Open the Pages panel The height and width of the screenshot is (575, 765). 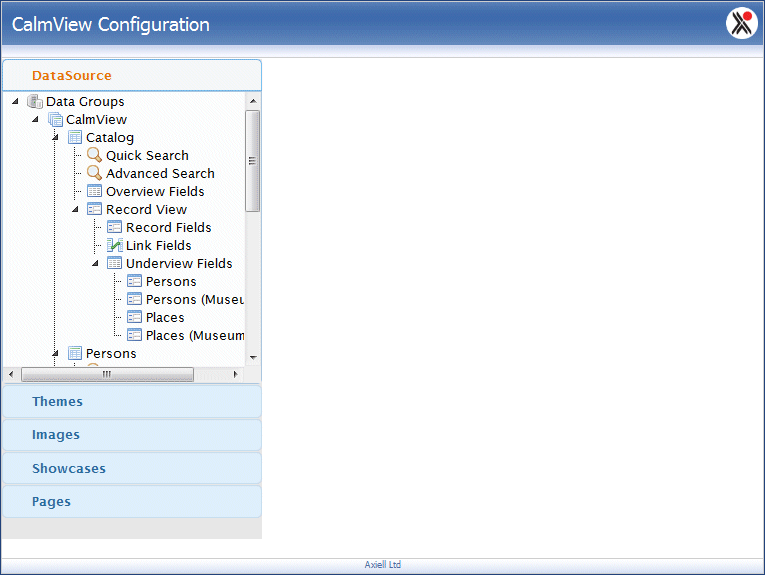[132, 501]
